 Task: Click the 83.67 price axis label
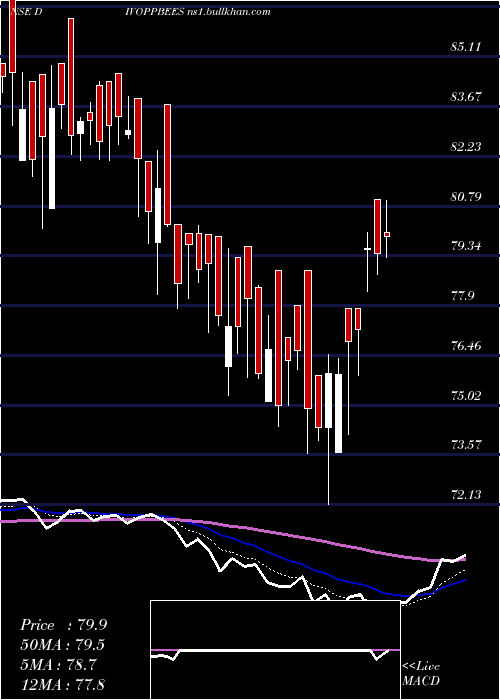466,96
